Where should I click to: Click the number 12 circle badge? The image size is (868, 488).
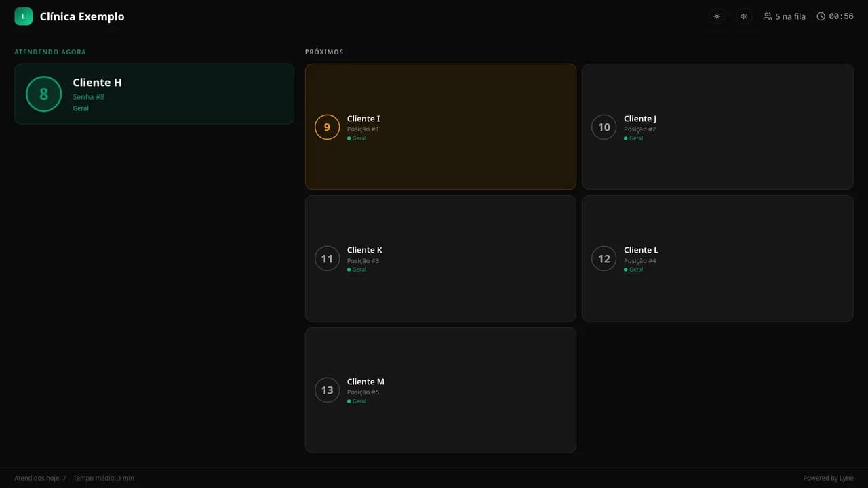(604, 258)
